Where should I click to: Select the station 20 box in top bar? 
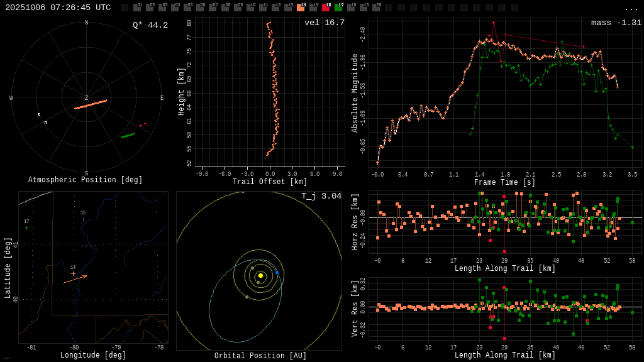coord(376,8)
